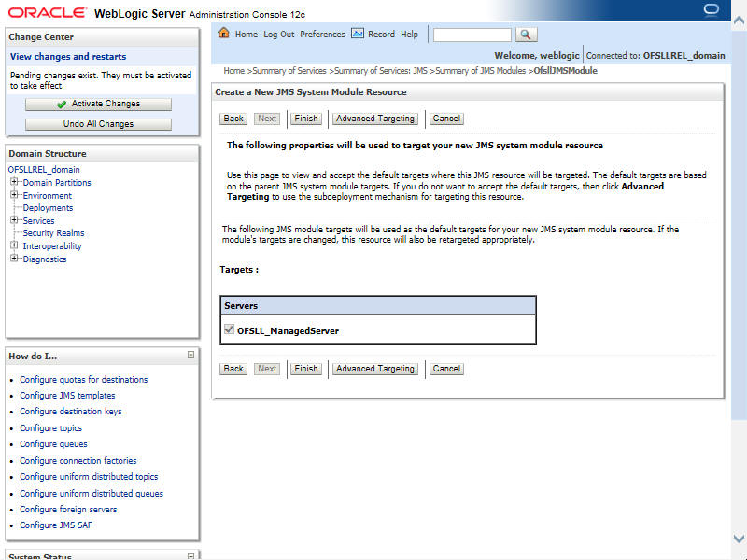Open Configure topics help link

pyautogui.click(x=50, y=428)
